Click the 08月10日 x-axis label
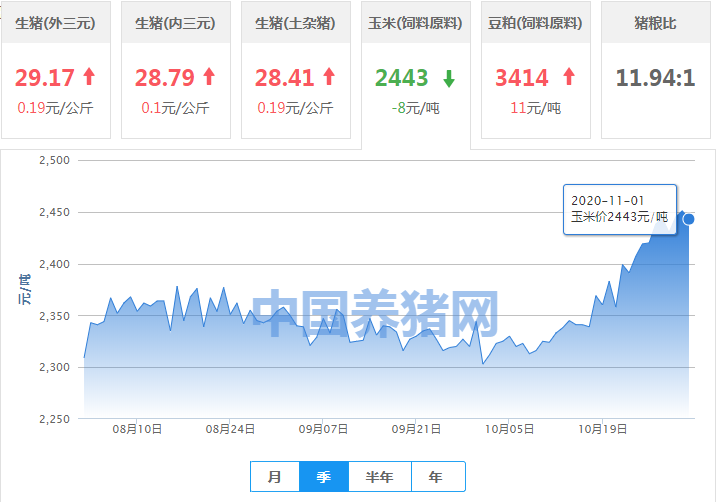This screenshot has width=717, height=502. pos(137,429)
